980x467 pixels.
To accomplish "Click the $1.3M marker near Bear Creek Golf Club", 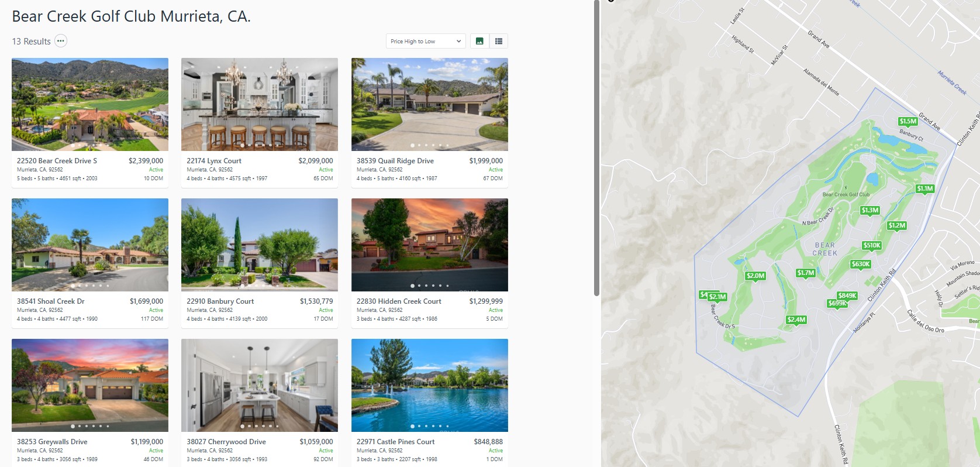I will (x=869, y=211).
